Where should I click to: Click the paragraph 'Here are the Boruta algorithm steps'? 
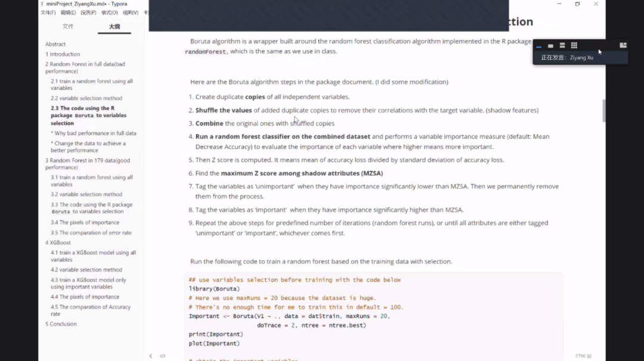(x=319, y=82)
